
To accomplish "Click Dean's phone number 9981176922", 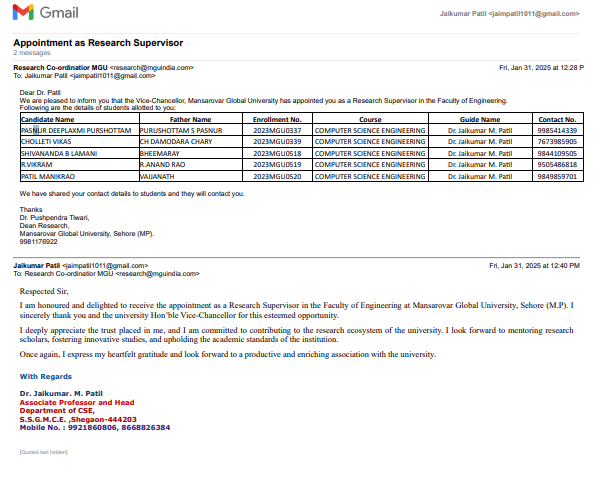I will (41, 240).
